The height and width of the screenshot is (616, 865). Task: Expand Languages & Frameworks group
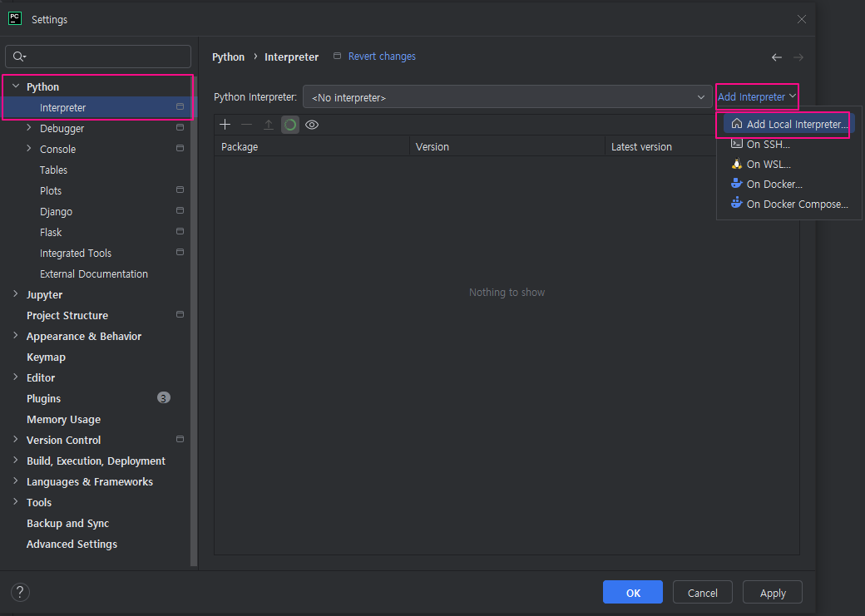click(x=16, y=480)
